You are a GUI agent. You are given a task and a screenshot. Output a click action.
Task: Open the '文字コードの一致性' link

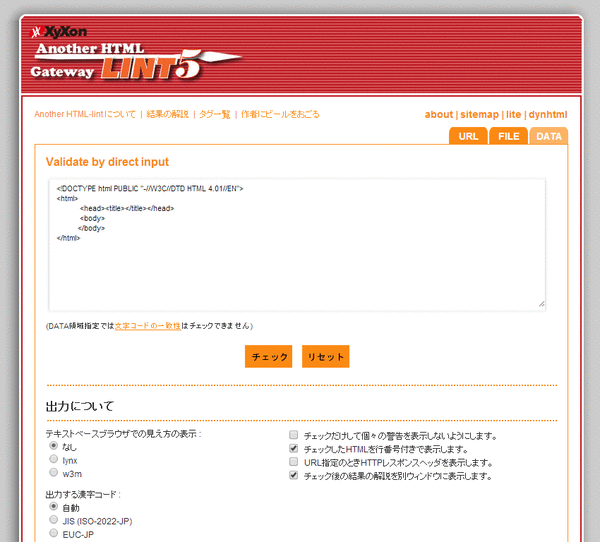coord(148,326)
